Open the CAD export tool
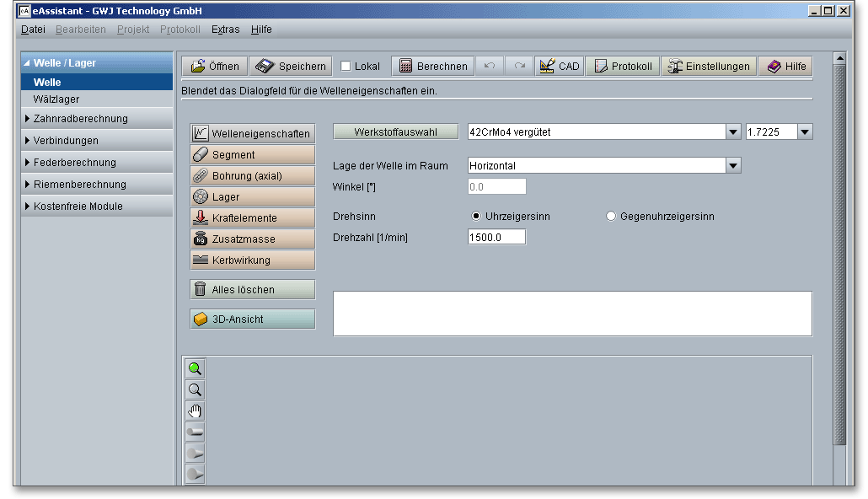 (x=560, y=67)
